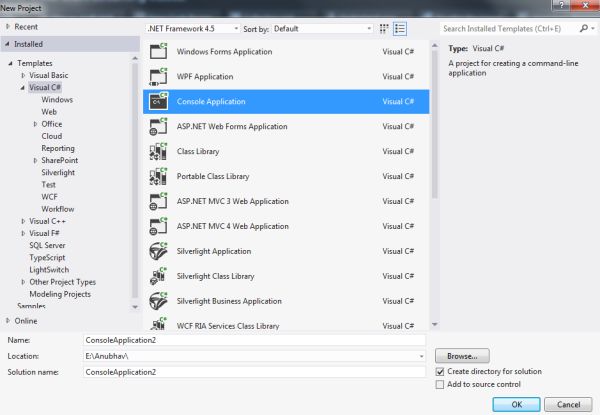The image size is (600, 415).
Task: Click the Portable Class Library icon
Action: pos(158,176)
